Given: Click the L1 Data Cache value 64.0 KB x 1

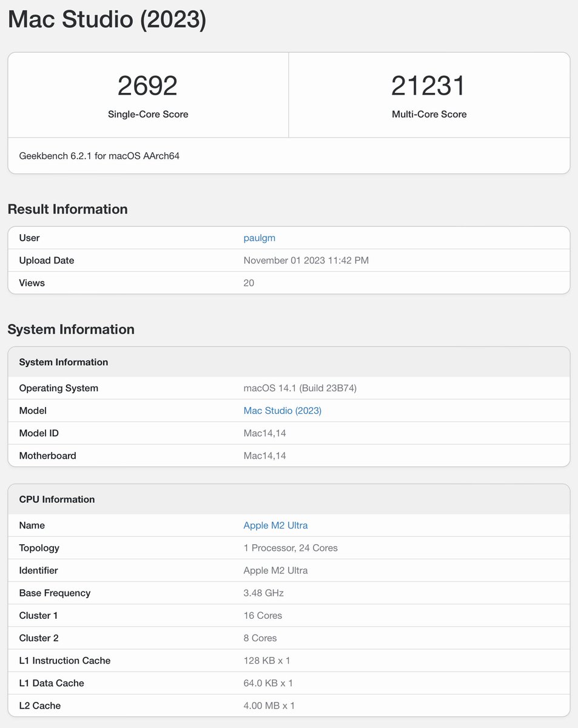Looking at the screenshot, I should click(x=268, y=683).
